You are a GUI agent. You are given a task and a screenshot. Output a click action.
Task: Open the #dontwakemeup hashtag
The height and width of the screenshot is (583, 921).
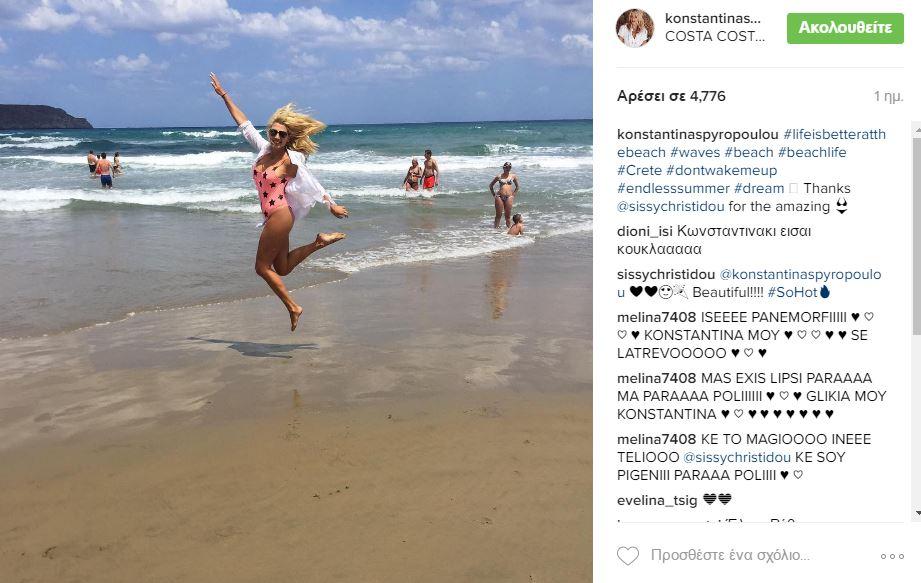pyautogui.click(x=721, y=170)
